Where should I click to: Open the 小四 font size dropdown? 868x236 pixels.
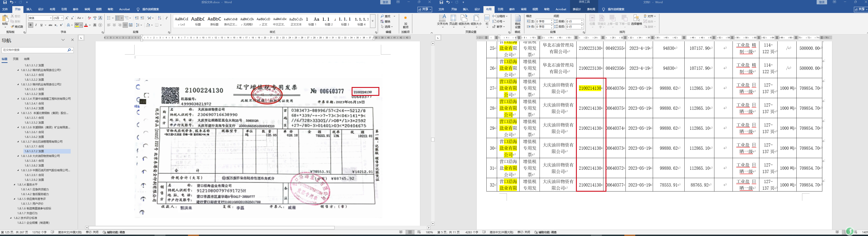(x=62, y=18)
